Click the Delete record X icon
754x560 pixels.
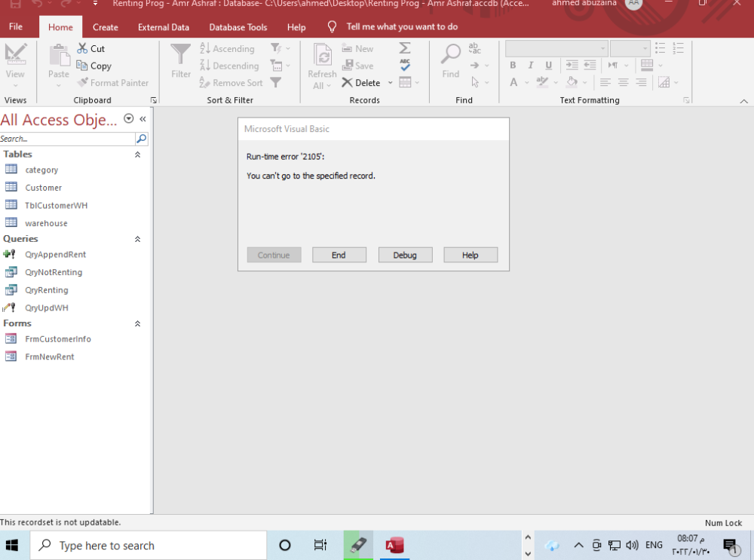point(347,82)
